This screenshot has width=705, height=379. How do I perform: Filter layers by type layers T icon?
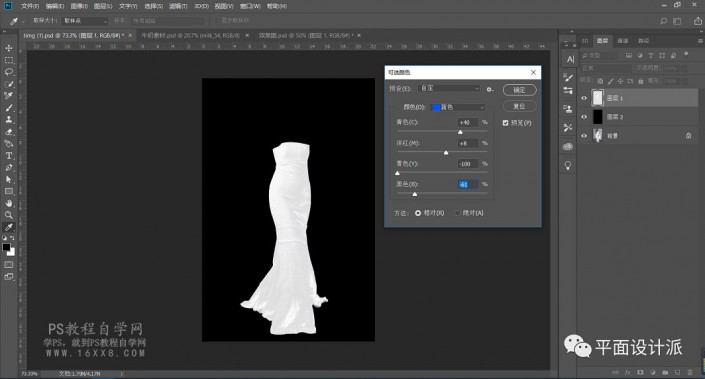click(x=651, y=55)
